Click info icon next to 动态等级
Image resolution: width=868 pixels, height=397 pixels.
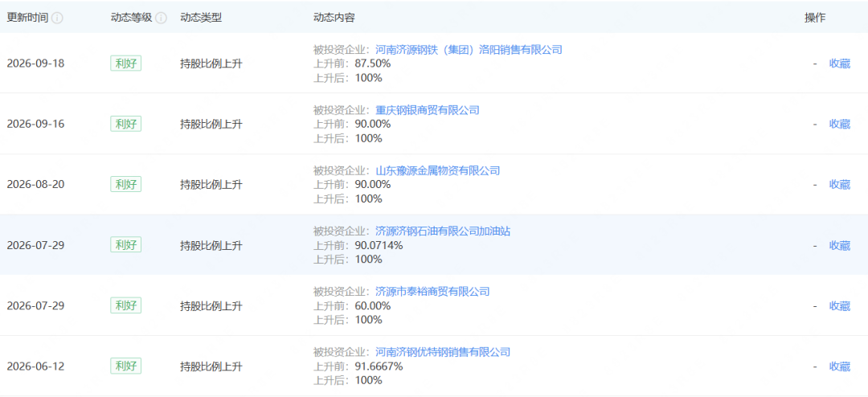tap(161, 18)
